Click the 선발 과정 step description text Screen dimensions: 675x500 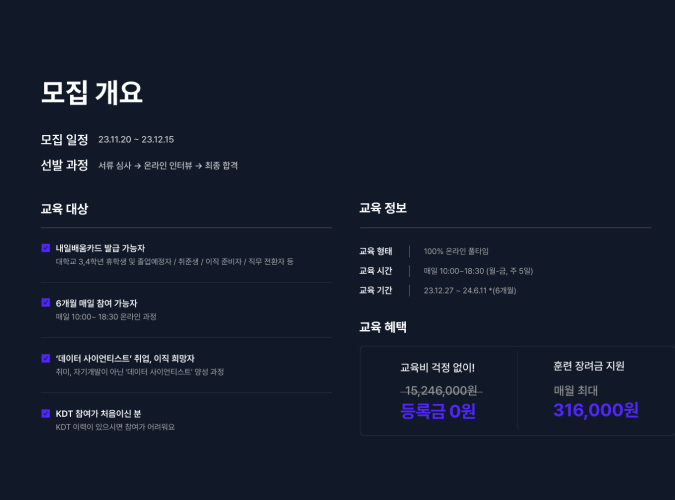[x=168, y=166]
